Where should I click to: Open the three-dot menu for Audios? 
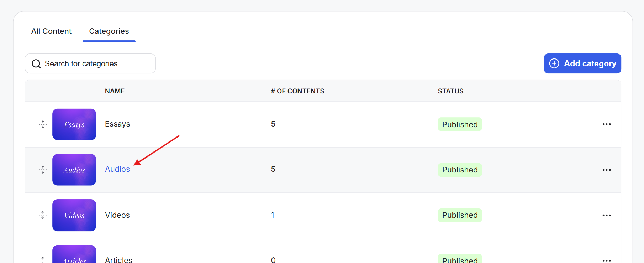click(606, 170)
